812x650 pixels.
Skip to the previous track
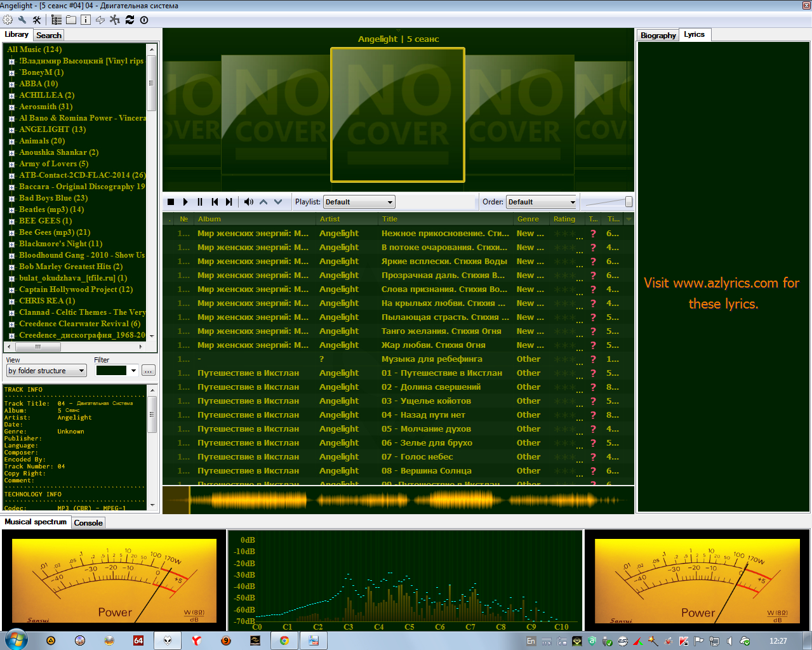[215, 202]
